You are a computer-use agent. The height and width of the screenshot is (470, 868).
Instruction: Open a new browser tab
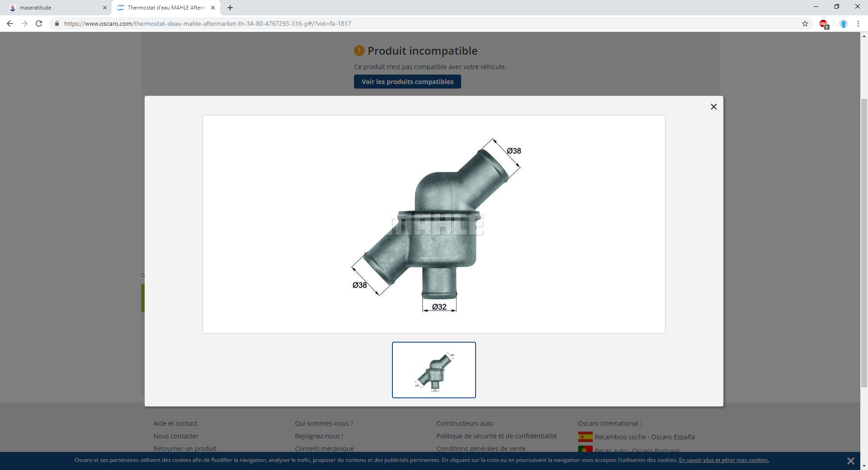230,8
